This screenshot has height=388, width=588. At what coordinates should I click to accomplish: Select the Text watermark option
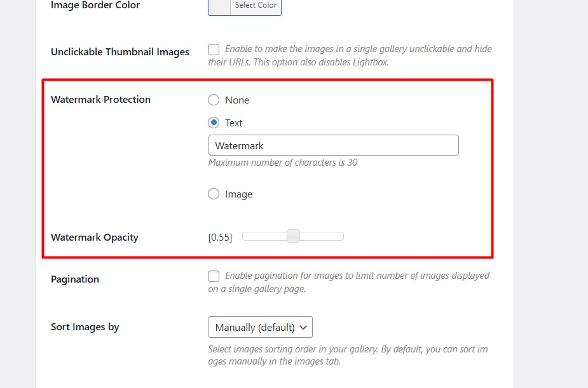click(214, 123)
